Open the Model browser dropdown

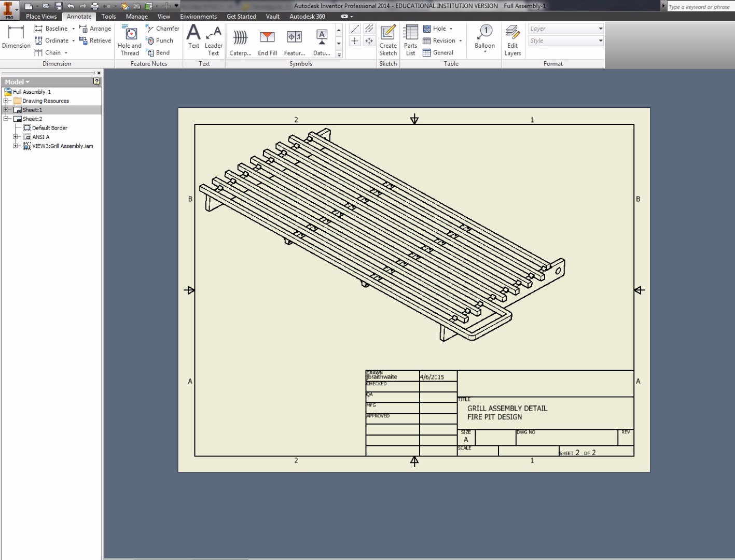click(x=17, y=82)
